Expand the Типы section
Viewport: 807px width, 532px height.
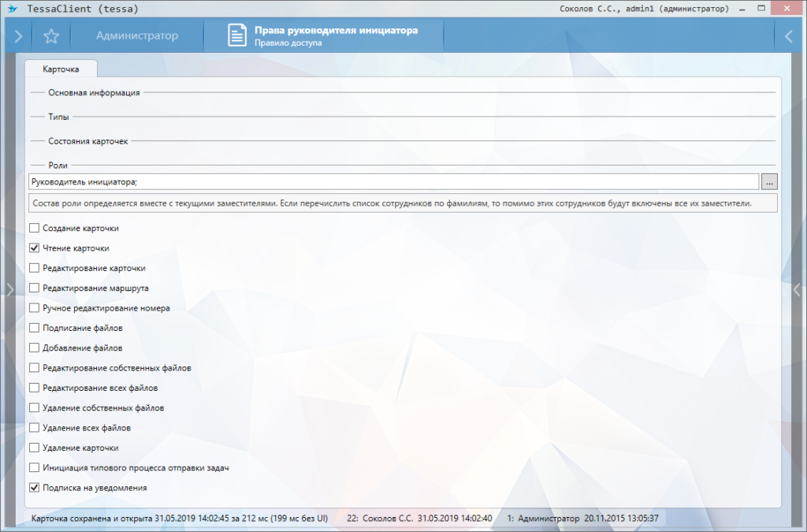[x=58, y=117]
